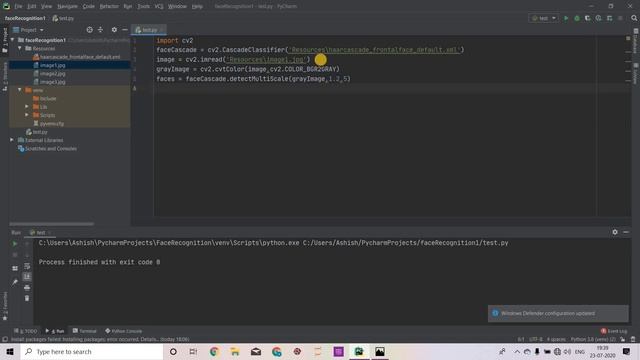Open the File menu
This screenshot has width=640, height=360.
tap(18, 7)
